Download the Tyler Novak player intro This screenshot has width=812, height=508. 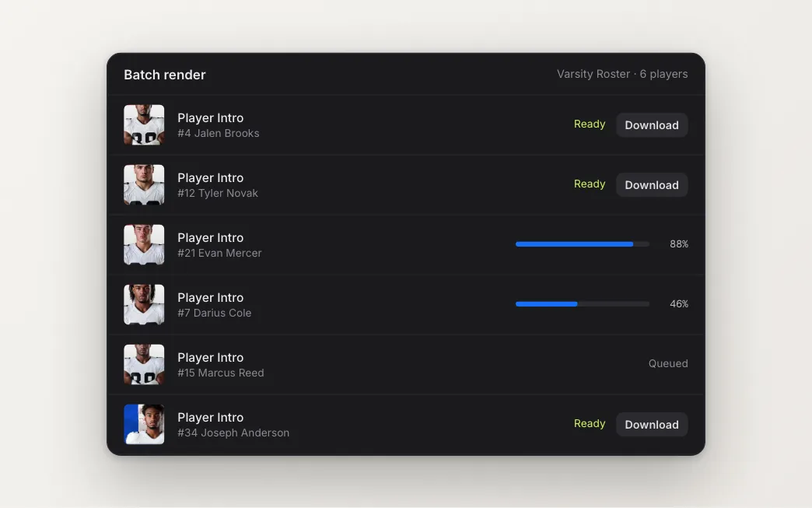(x=652, y=185)
